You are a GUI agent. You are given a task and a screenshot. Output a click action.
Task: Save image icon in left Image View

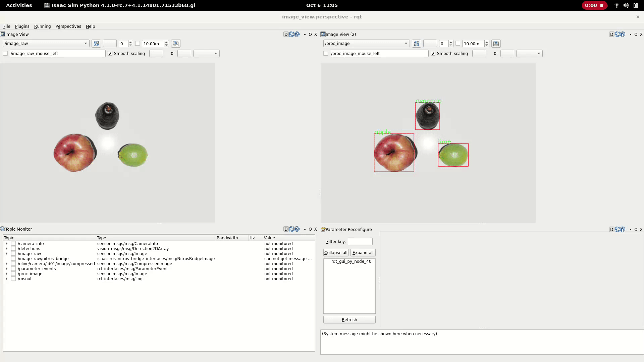point(175,44)
